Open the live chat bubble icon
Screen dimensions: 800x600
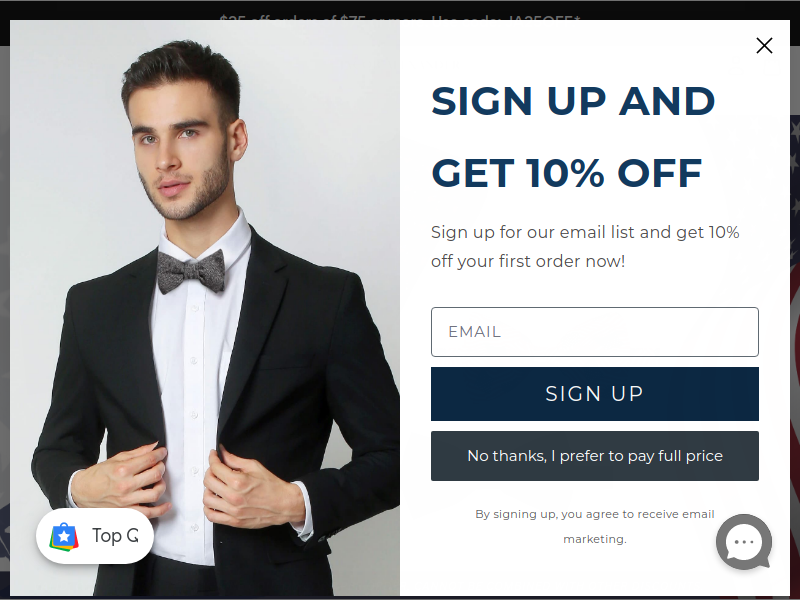744,542
